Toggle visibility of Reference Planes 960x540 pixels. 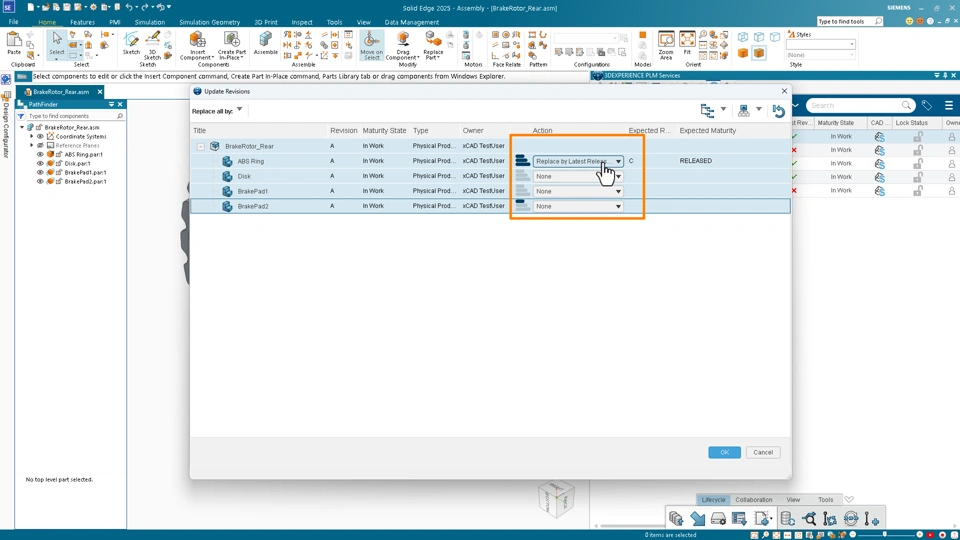tap(40, 146)
